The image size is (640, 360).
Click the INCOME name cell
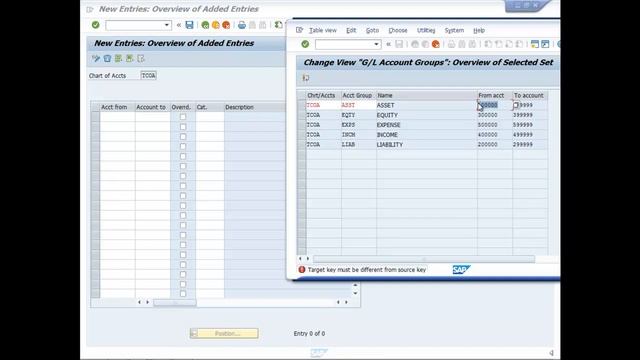[x=427, y=135]
